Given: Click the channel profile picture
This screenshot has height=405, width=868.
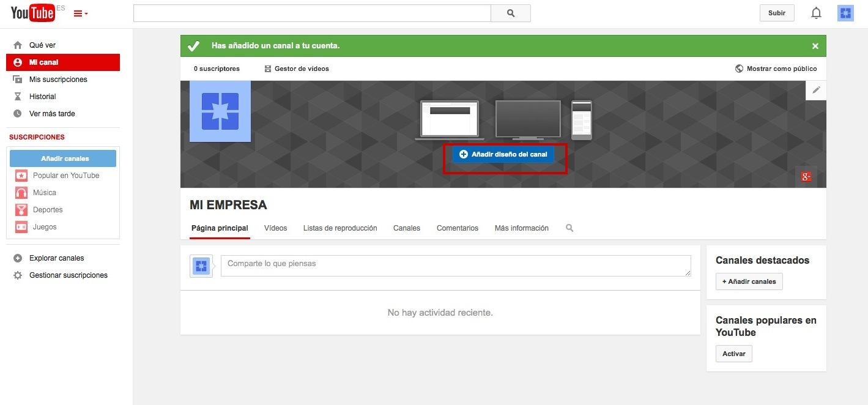Looking at the screenshot, I should 220,111.
